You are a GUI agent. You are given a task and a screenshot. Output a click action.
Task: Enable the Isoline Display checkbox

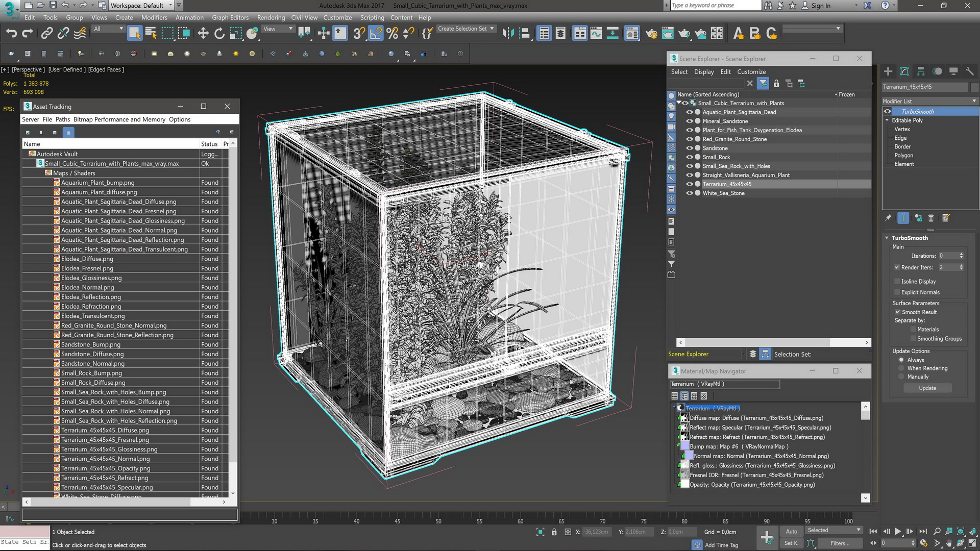[x=897, y=281]
